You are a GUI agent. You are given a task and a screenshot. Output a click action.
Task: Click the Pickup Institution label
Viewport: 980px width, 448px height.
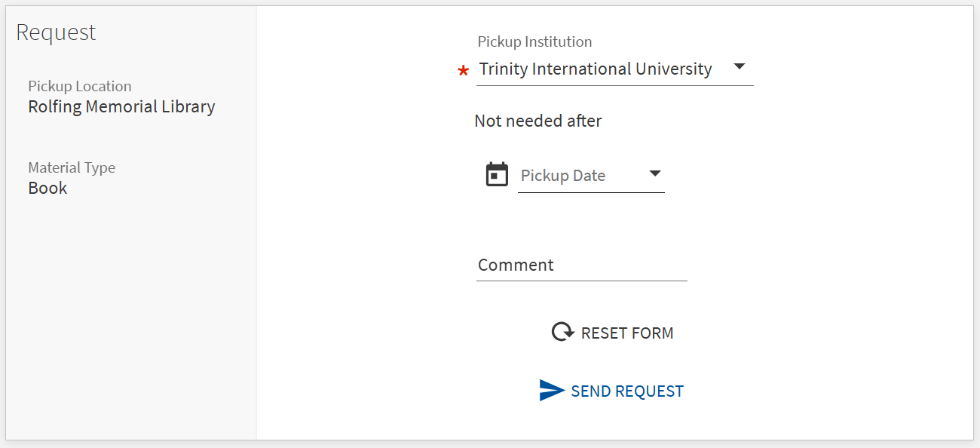pos(534,41)
